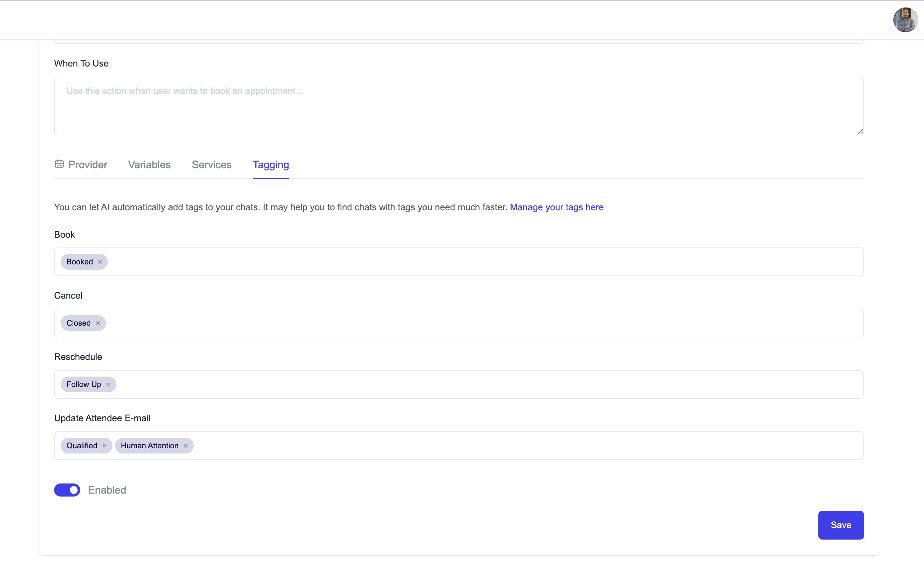Remove the Qualified tag

(105, 446)
